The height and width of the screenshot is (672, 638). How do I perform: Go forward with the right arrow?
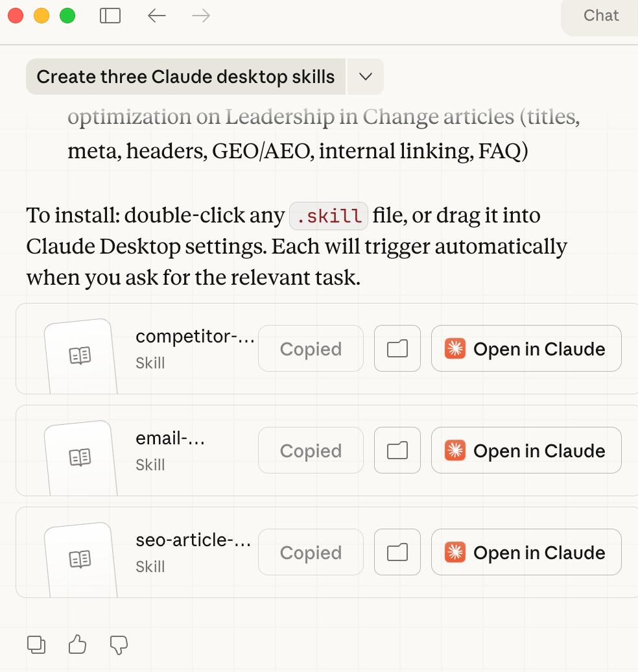(x=201, y=16)
